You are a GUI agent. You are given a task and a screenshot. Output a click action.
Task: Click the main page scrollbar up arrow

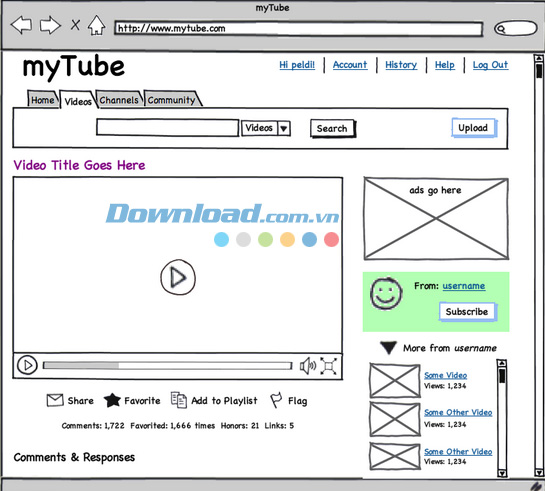[x=539, y=58]
